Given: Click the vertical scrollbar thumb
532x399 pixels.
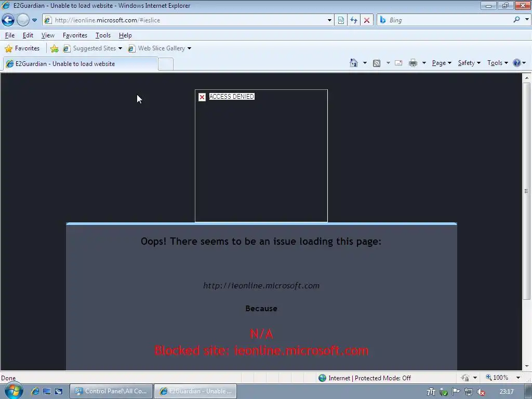Looking at the screenshot, I should point(527,191).
